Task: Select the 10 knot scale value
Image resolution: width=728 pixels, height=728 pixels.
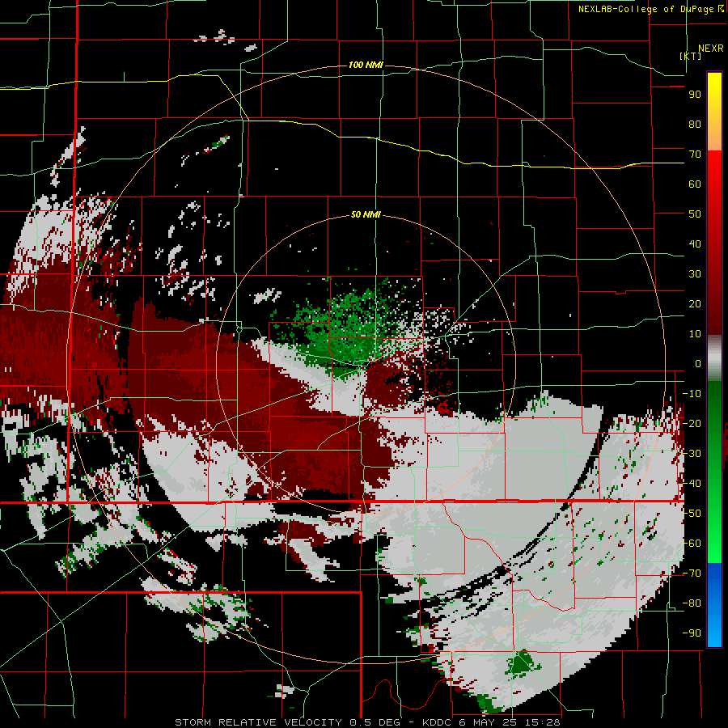Action: (x=695, y=334)
